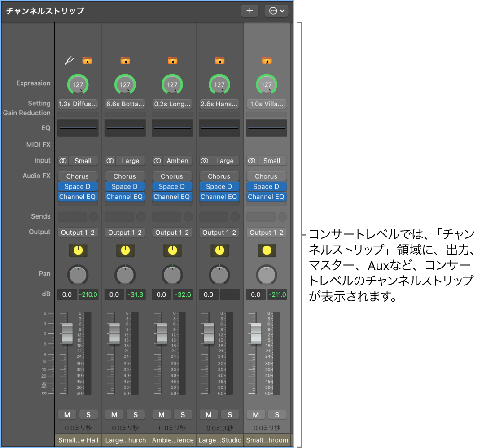486x448 pixels.
Task: Open the folder icon on the last channel strip
Action: [266, 60]
